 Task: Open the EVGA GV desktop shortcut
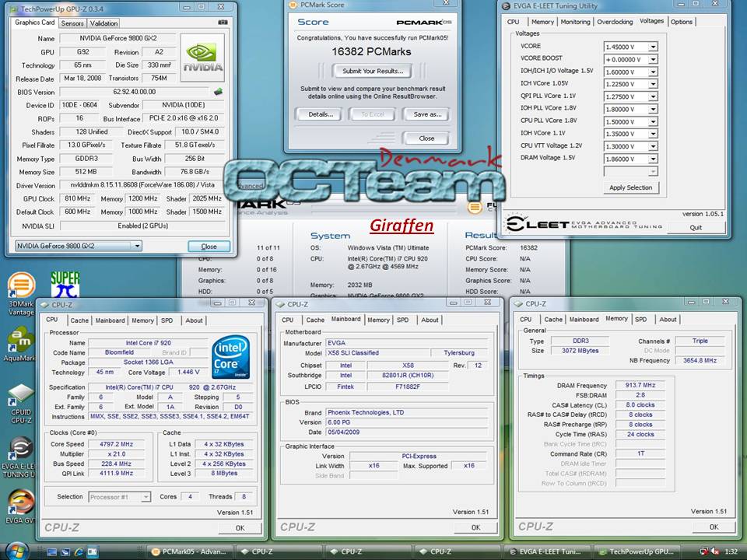tap(20, 506)
